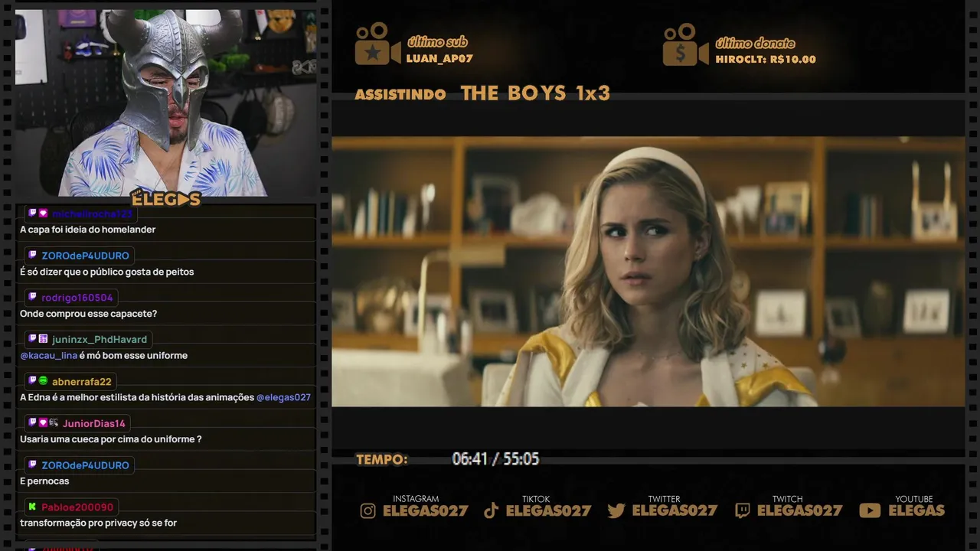
Task: Click the badge icons beside micheilrocha123
Action: (x=38, y=214)
